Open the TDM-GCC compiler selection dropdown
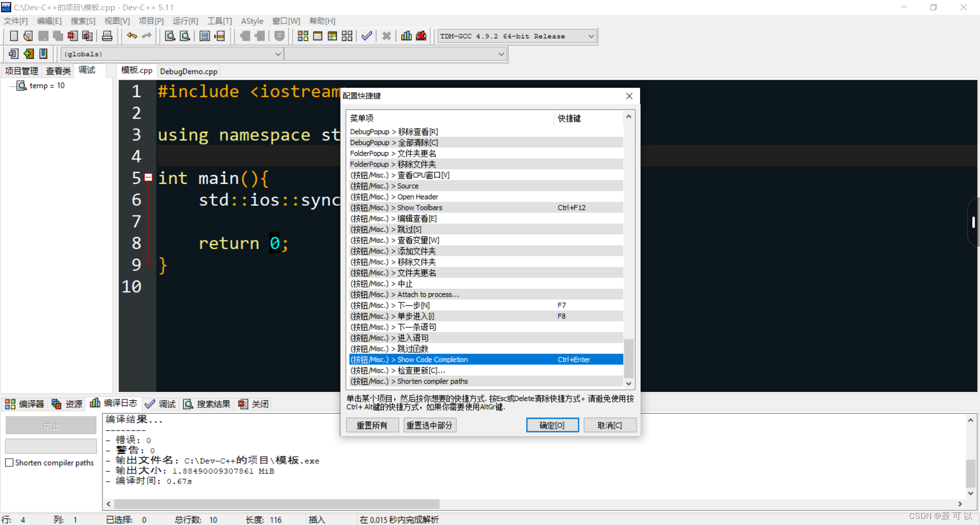980x525 pixels. pos(590,36)
